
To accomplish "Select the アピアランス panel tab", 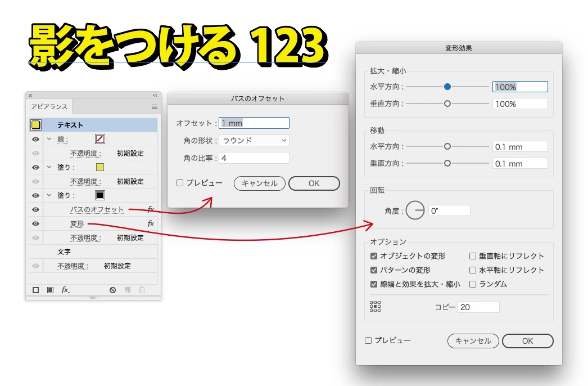I will 49,107.
